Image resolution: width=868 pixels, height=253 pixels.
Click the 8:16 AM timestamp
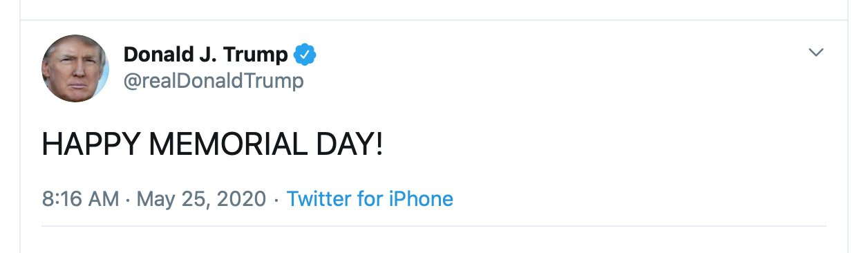(80, 199)
